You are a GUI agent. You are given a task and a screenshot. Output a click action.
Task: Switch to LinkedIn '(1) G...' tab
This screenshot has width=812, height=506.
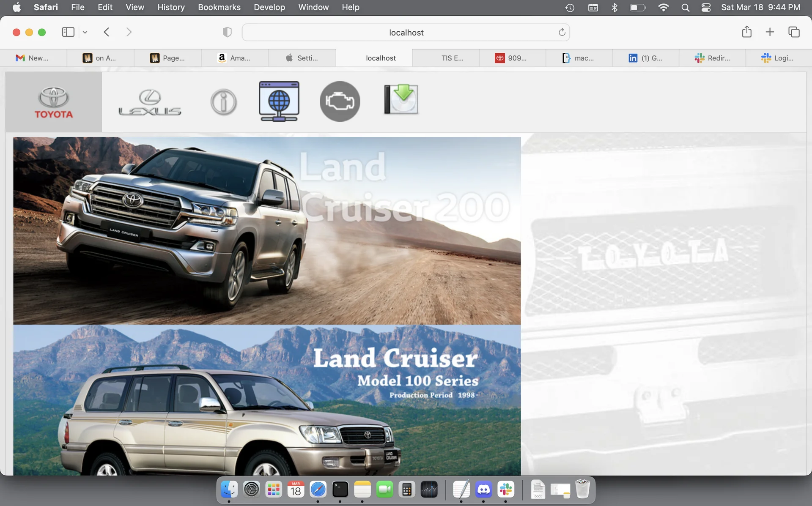coord(646,58)
